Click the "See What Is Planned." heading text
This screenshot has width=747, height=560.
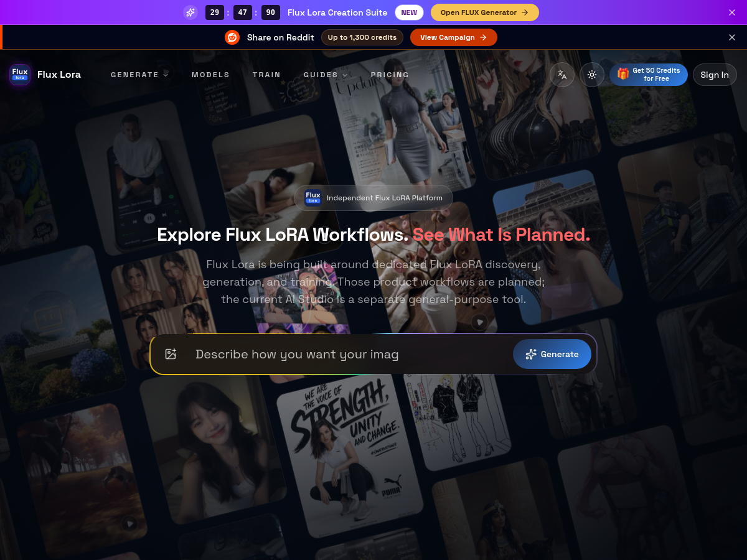click(501, 235)
